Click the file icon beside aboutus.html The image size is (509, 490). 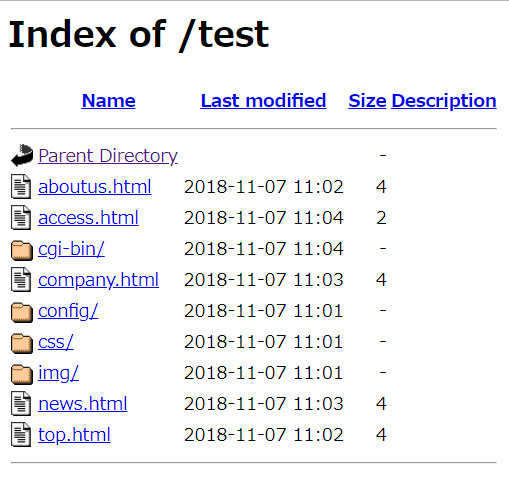click(21, 186)
